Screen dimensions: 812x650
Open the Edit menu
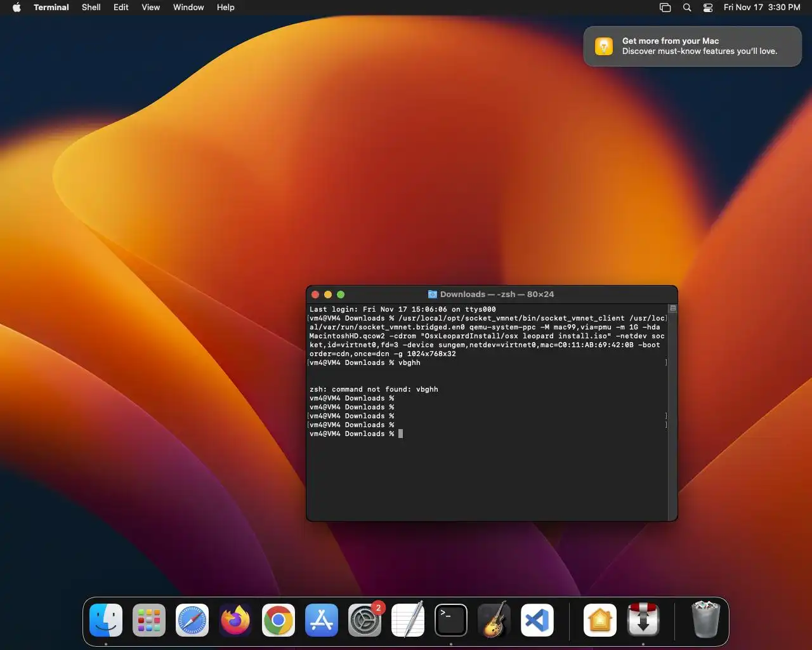121,8
